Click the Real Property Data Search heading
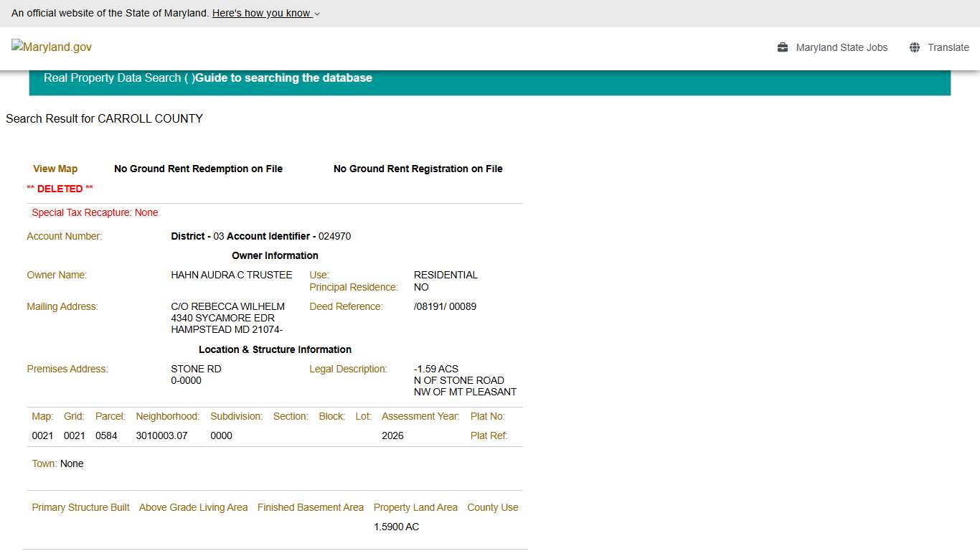 click(112, 78)
